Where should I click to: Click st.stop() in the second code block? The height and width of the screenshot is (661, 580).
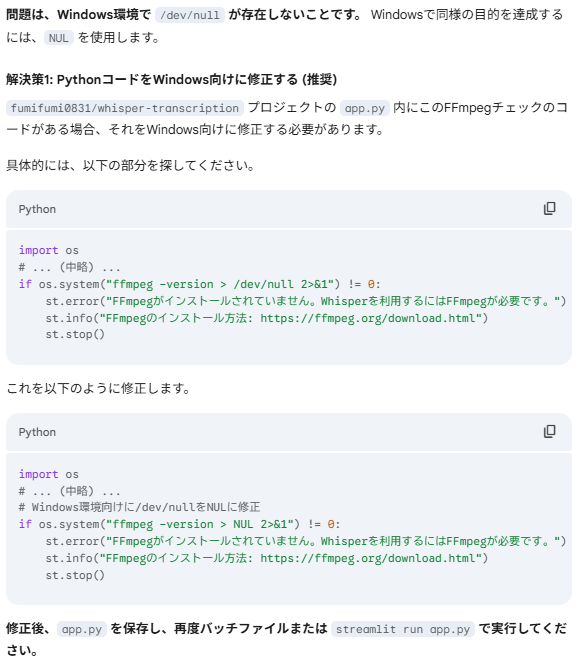click(75, 575)
